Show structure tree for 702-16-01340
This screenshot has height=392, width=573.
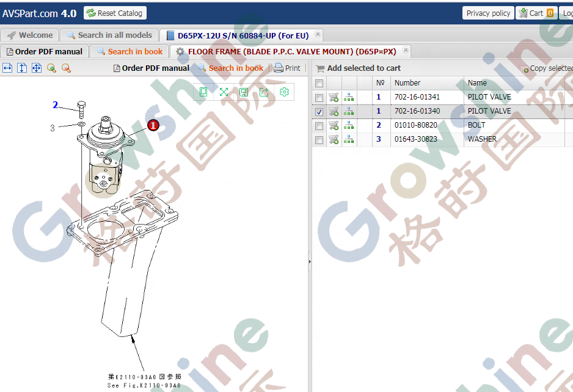click(x=349, y=111)
